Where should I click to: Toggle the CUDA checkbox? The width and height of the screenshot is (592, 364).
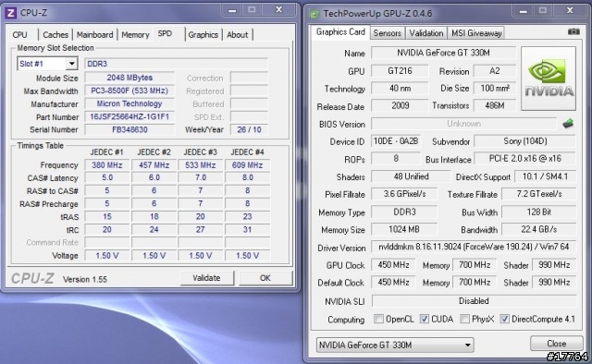coord(425,319)
